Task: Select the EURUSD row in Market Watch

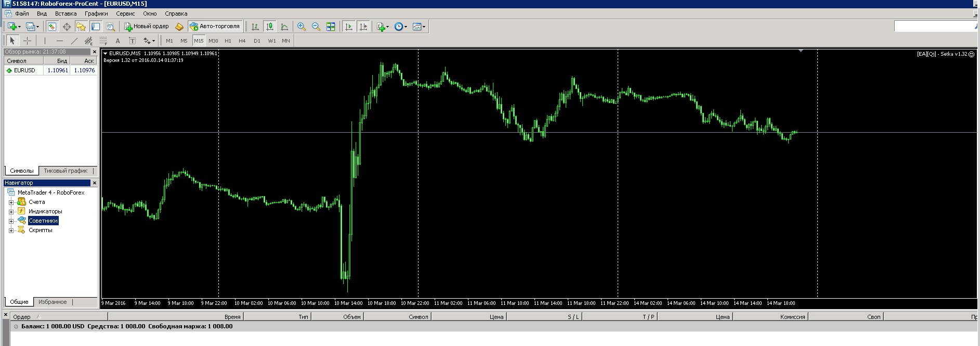Action: (50, 70)
